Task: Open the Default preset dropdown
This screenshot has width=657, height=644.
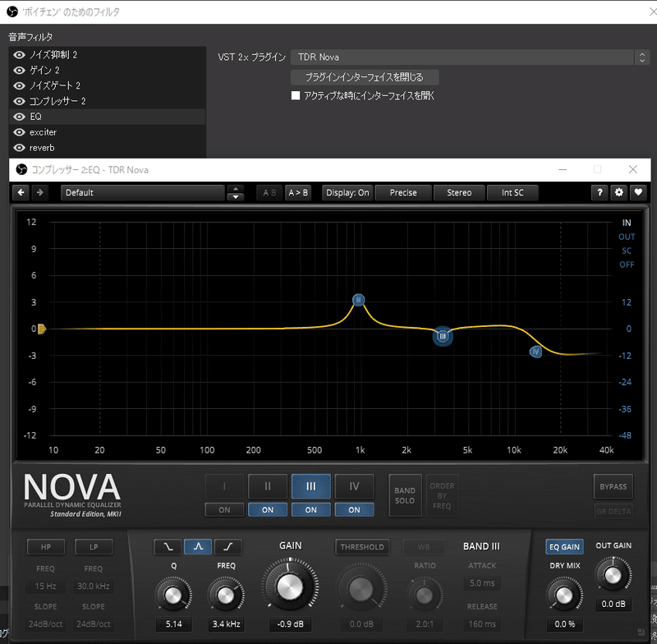Action: coord(143,193)
